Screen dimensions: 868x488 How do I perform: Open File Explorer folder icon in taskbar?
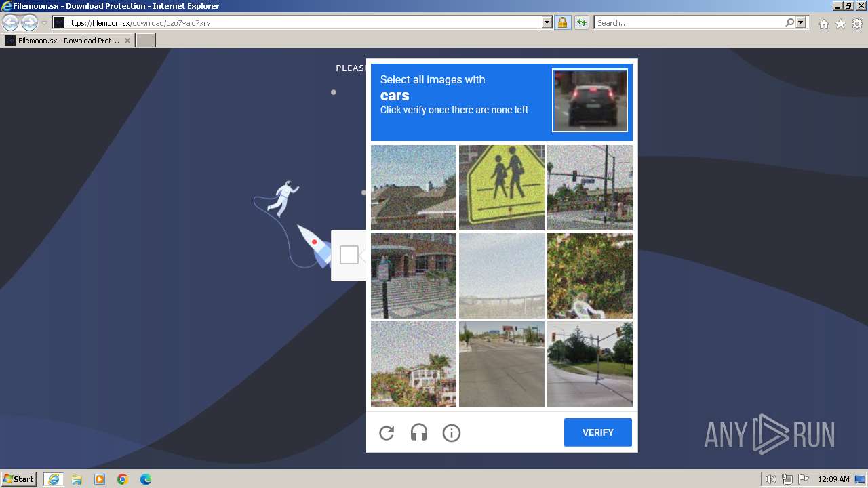tap(77, 479)
